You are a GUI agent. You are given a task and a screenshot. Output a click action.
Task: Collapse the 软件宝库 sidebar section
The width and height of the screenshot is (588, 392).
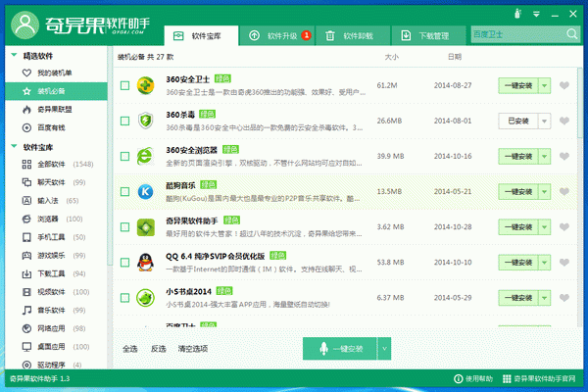tap(15, 146)
